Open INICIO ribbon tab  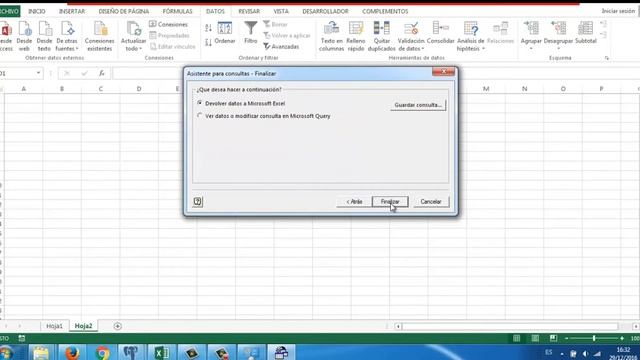37,11
